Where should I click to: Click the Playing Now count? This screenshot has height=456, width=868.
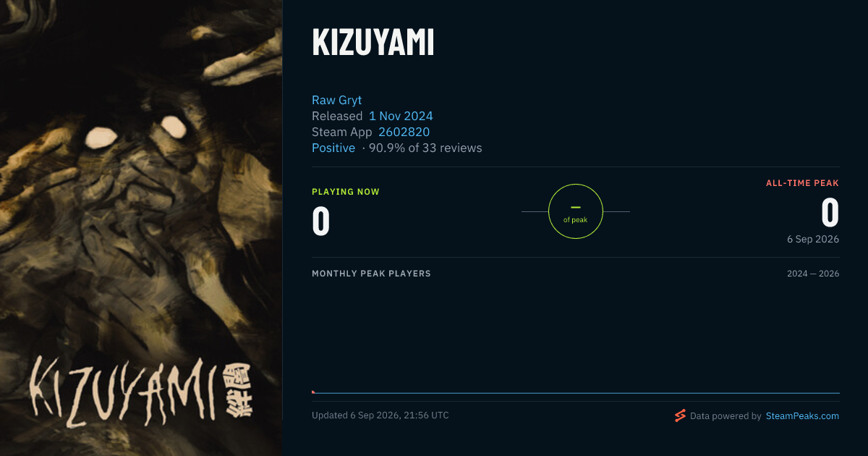point(321,221)
